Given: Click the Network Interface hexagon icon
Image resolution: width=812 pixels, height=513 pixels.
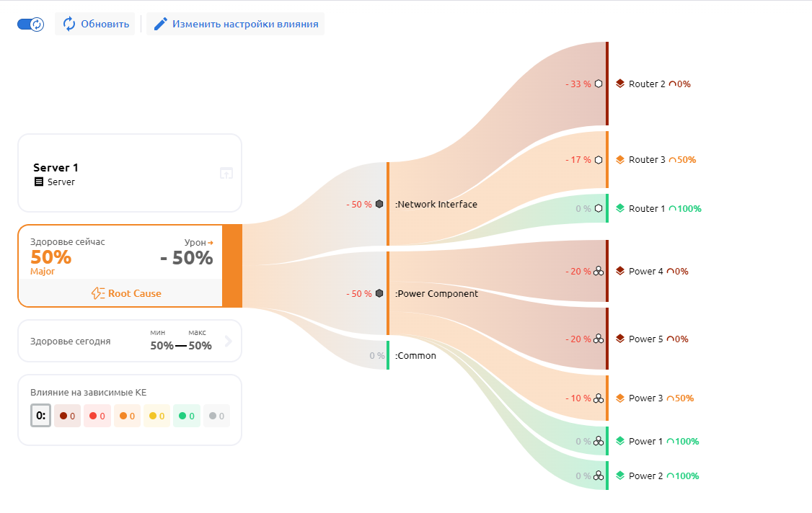Looking at the screenshot, I should click(x=379, y=204).
